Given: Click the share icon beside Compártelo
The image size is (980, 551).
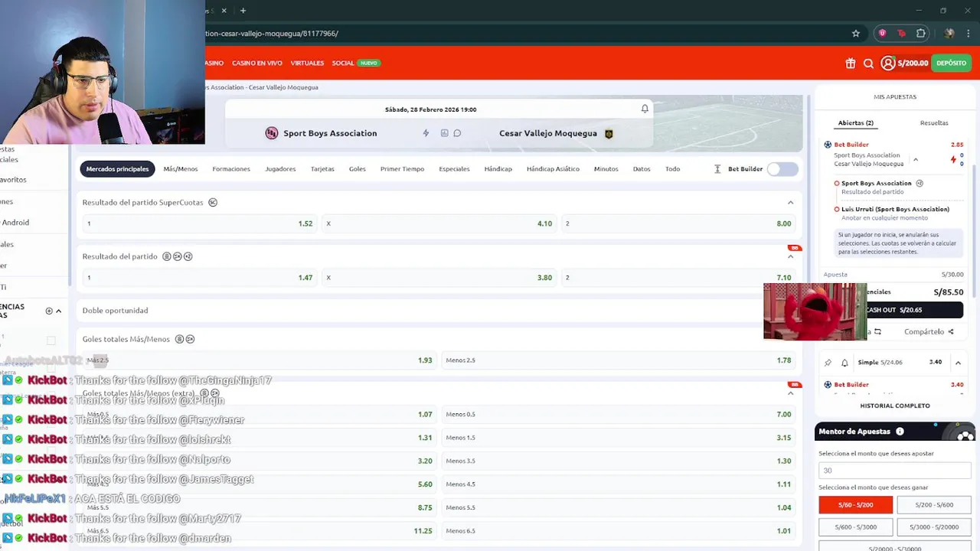Looking at the screenshot, I should (x=951, y=331).
